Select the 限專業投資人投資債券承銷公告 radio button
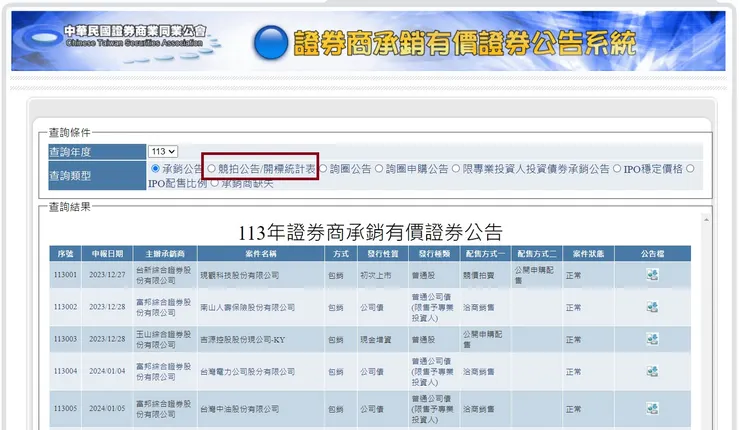The height and width of the screenshot is (430, 740). (456, 169)
